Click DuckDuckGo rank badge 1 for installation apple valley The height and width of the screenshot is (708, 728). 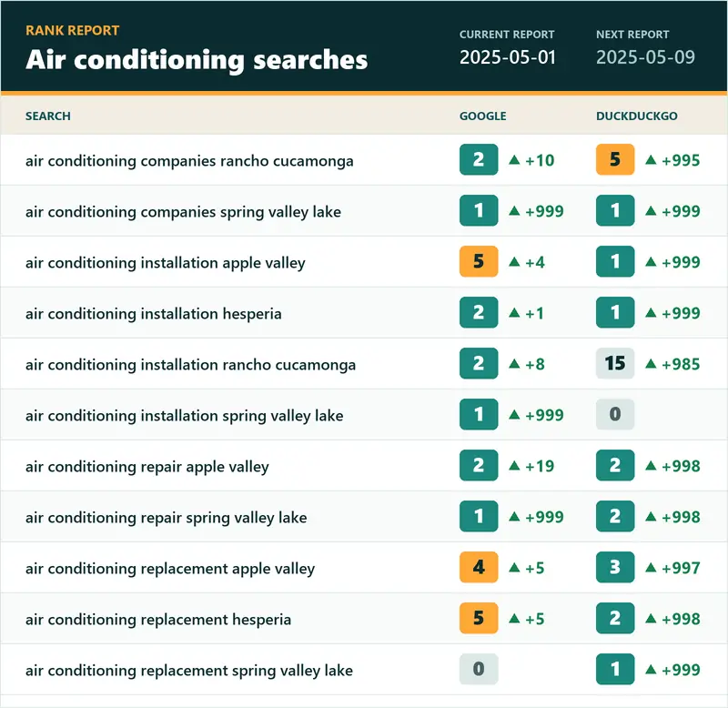[x=615, y=261]
